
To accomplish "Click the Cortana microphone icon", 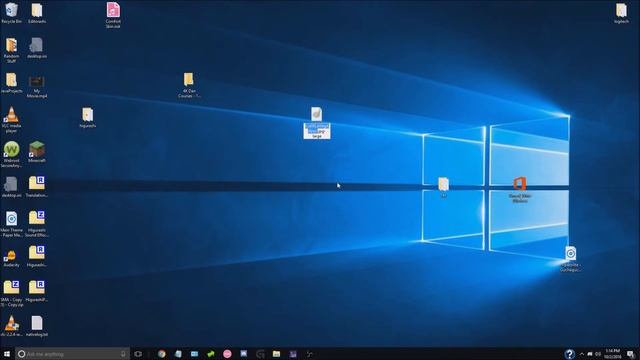I will [x=123, y=354].
